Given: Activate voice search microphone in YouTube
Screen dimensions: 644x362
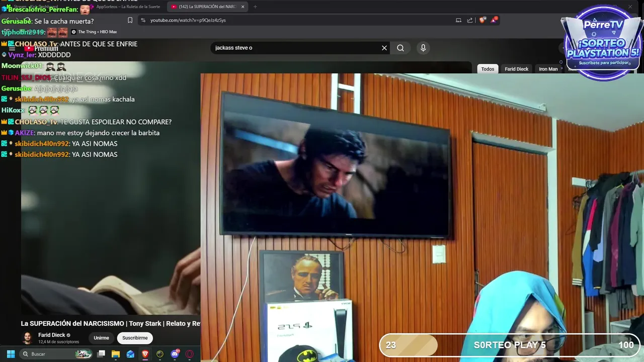Looking at the screenshot, I should 423,48.
